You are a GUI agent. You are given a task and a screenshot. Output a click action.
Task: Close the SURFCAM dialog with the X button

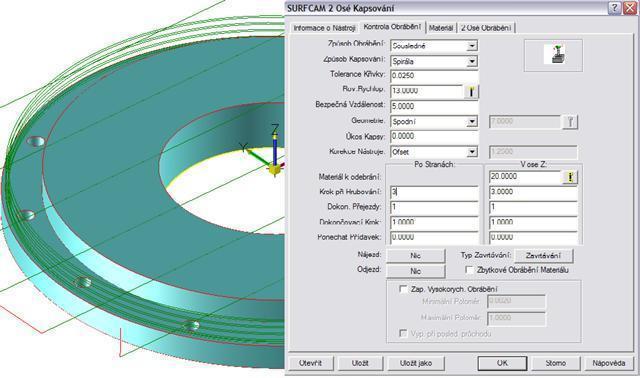pyautogui.click(x=630, y=8)
